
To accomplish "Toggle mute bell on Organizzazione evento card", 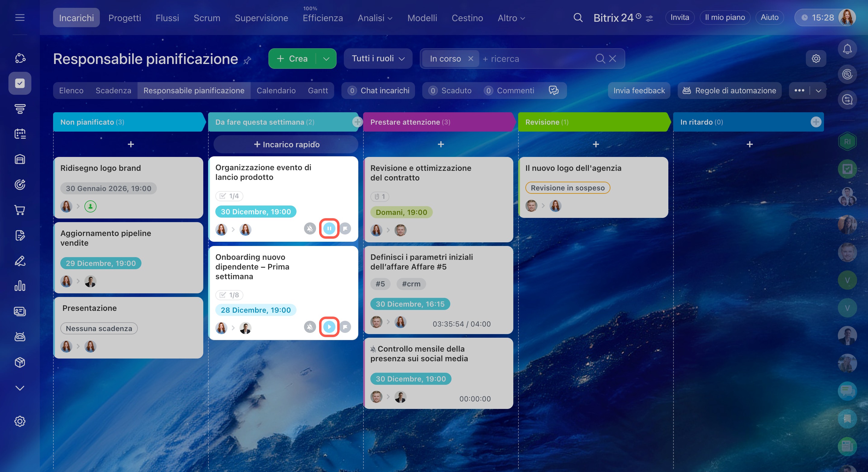I will tap(310, 228).
